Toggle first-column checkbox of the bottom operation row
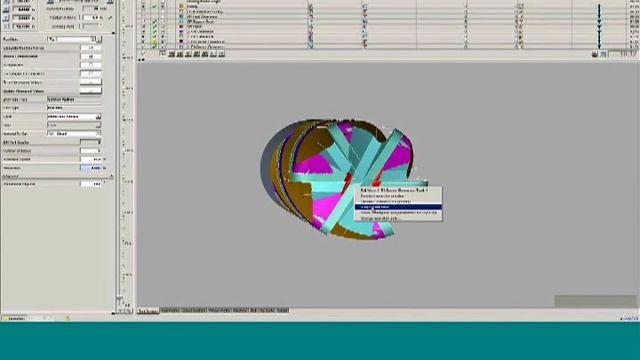 pos(143,47)
